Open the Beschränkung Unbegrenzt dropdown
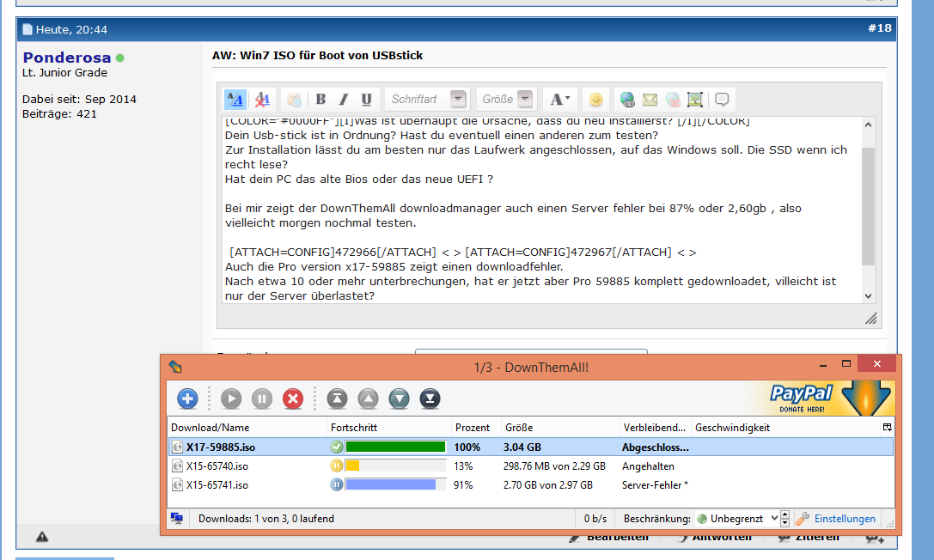The height and width of the screenshot is (560, 934). pyautogui.click(x=737, y=519)
